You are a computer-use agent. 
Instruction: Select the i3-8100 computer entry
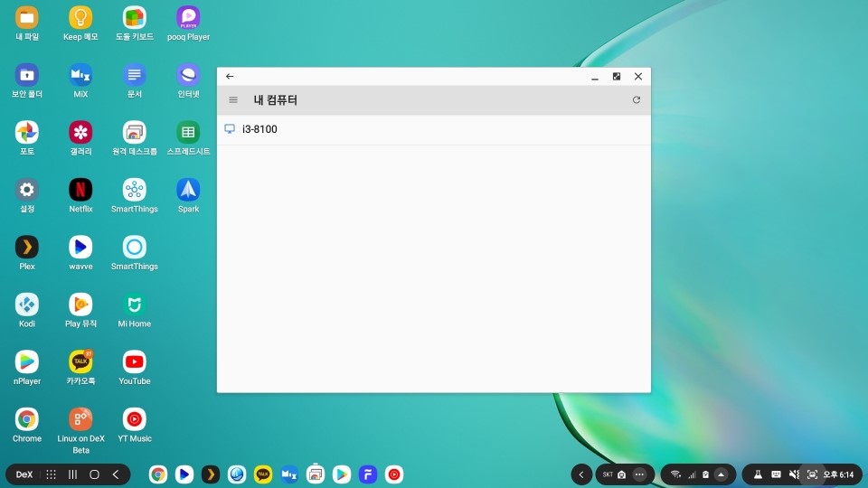pyautogui.click(x=434, y=129)
